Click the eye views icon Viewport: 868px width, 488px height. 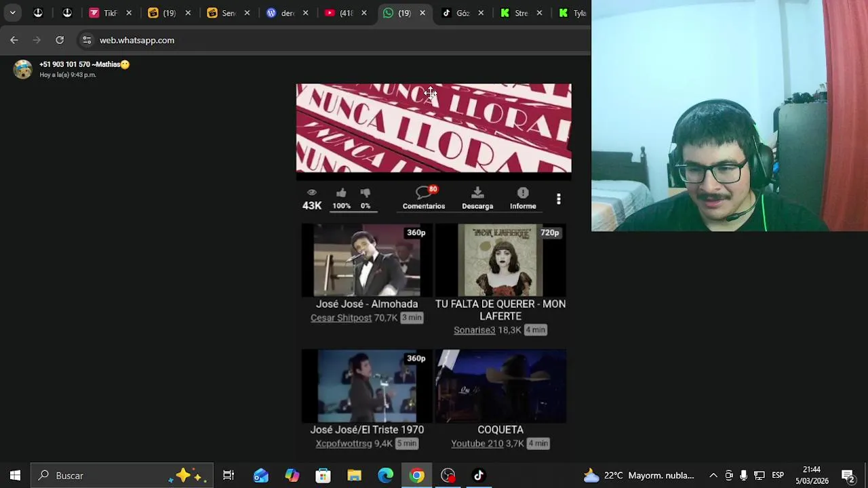click(312, 193)
